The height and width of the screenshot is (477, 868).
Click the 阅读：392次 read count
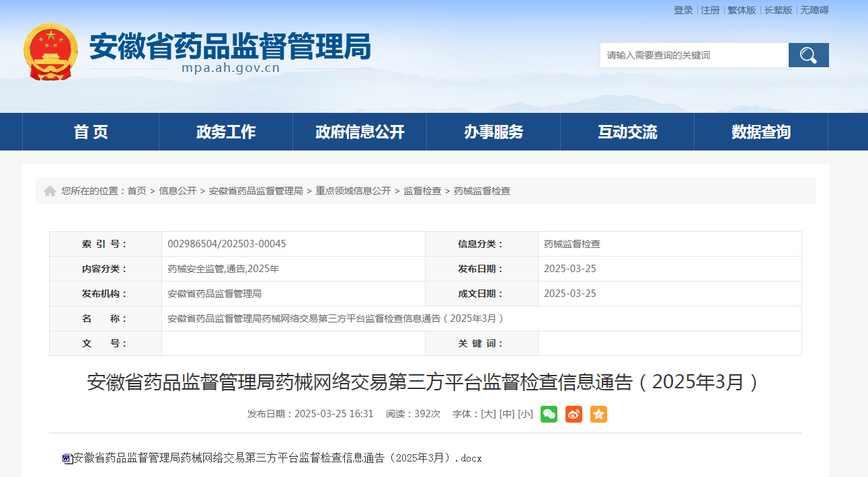pos(413,414)
